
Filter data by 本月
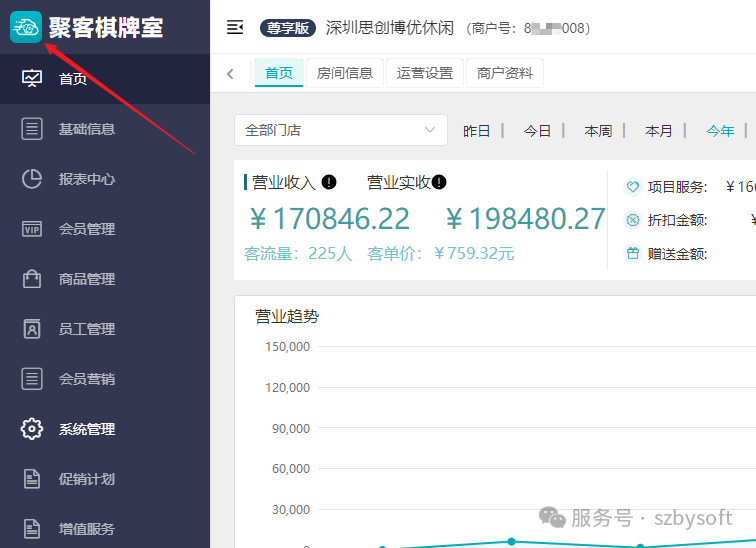click(659, 131)
